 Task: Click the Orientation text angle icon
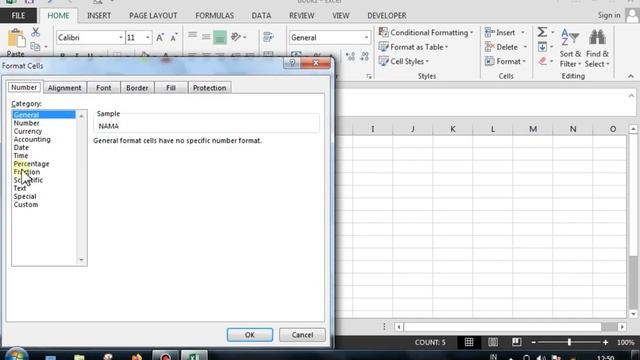tap(236, 37)
